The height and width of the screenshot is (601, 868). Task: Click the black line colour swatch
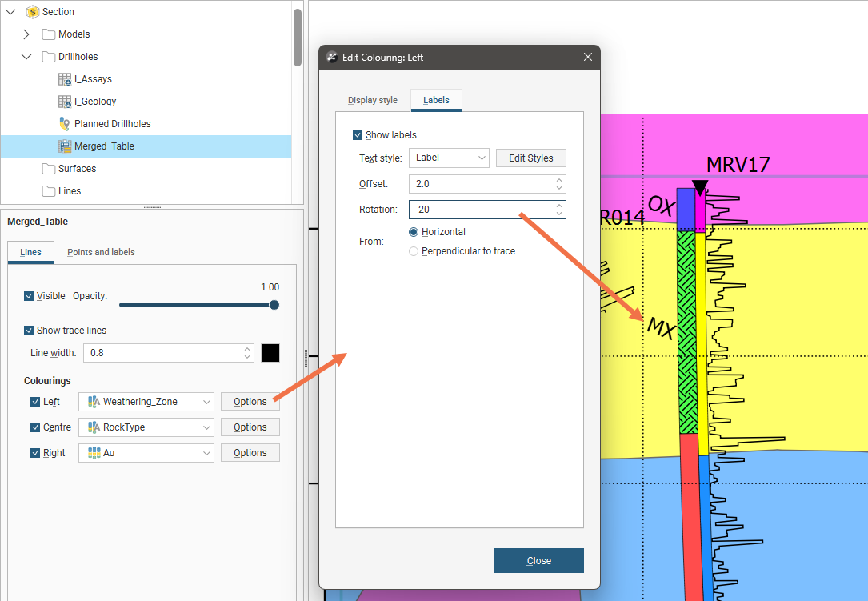(x=270, y=353)
